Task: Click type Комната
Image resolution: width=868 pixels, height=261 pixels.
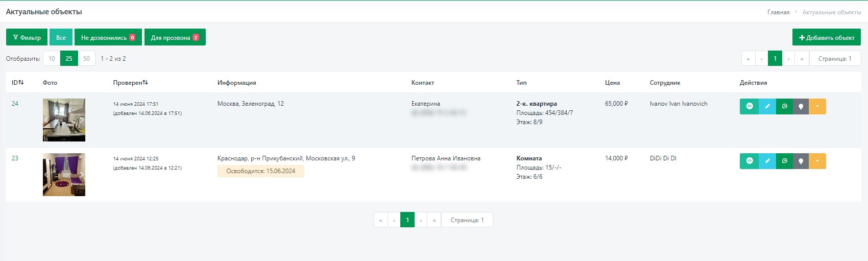Action: [x=529, y=158]
